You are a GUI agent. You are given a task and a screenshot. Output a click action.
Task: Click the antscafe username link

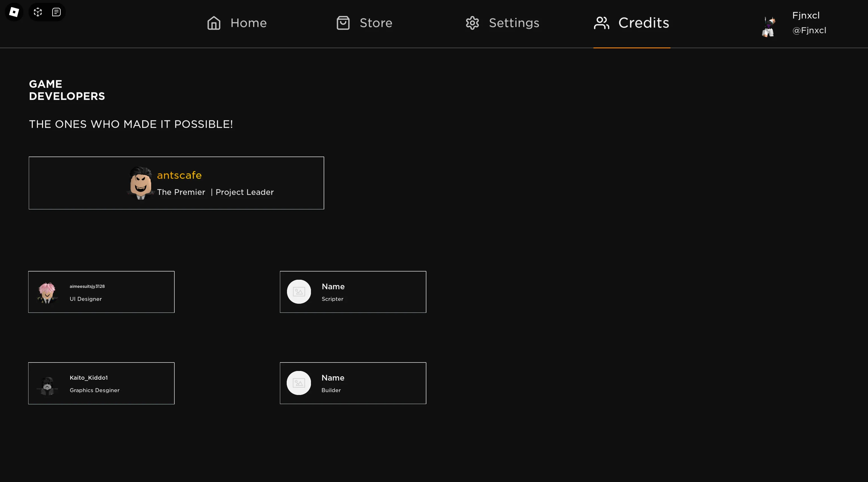(x=179, y=175)
